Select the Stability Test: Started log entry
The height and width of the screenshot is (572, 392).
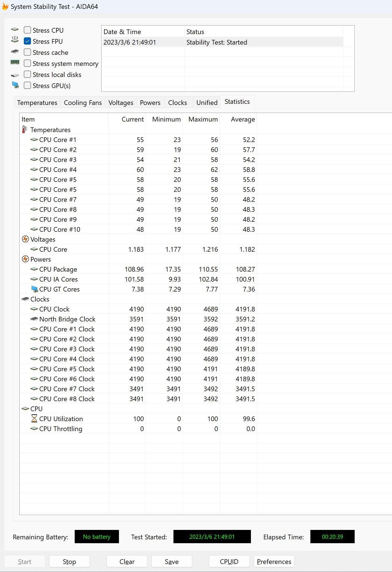tap(216, 42)
